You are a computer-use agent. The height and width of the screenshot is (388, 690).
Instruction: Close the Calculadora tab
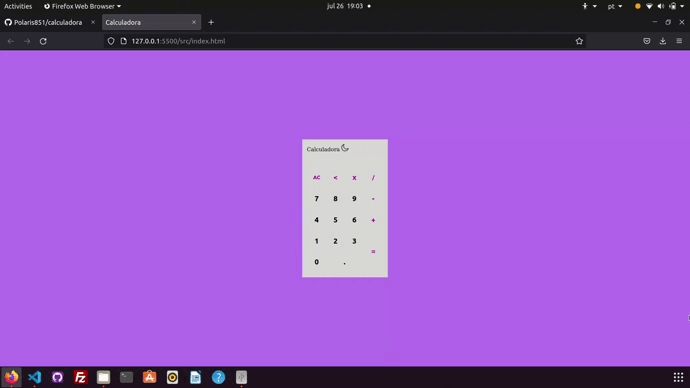pos(194,22)
